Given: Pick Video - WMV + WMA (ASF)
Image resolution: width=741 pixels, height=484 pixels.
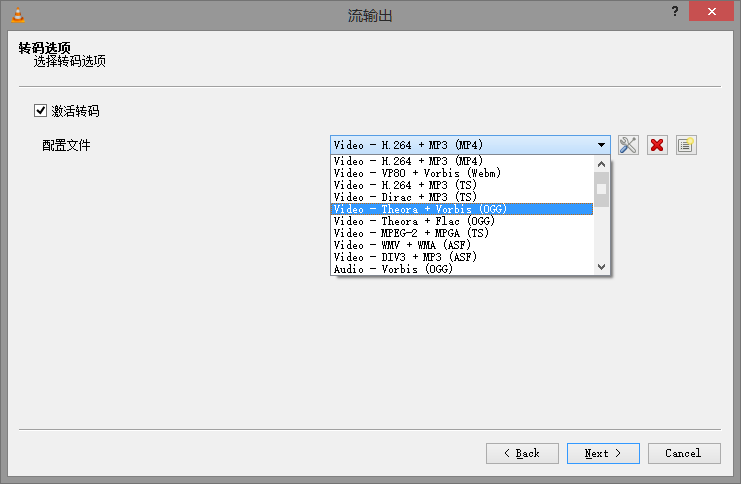Looking at the screenshot, I should (462, 245).
